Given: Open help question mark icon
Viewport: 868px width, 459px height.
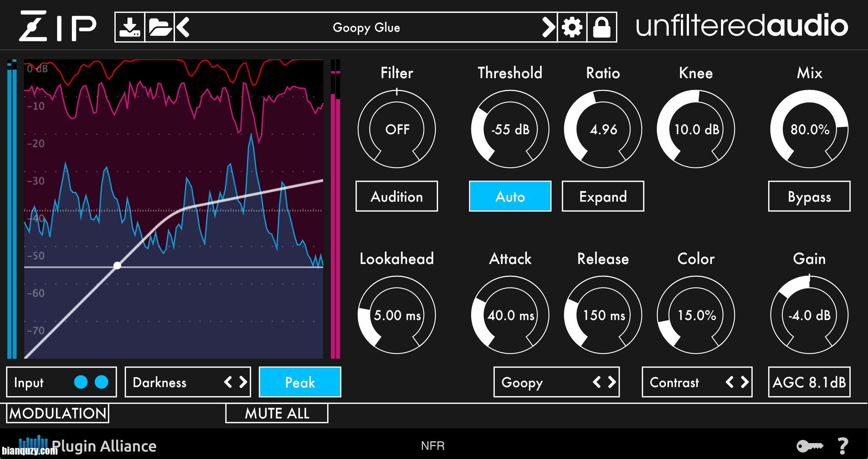Looking at the screenshot, I should coord(843,446).
